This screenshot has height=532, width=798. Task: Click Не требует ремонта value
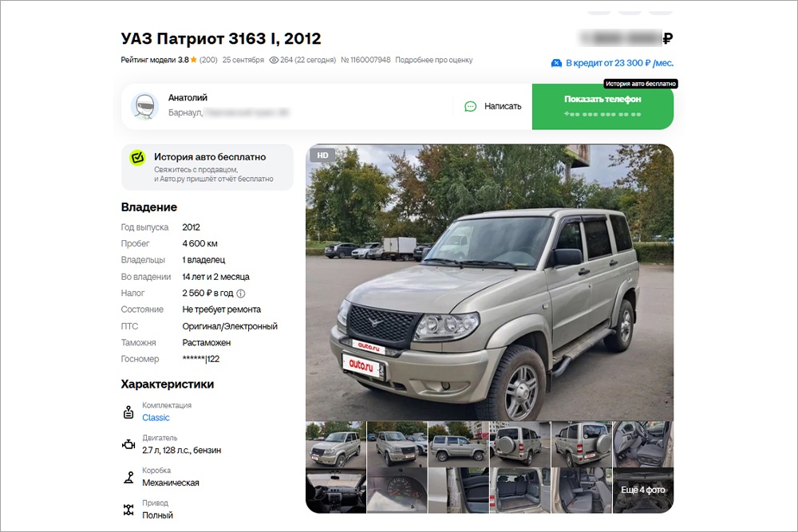pyautogui.click(x=221, y=309)
